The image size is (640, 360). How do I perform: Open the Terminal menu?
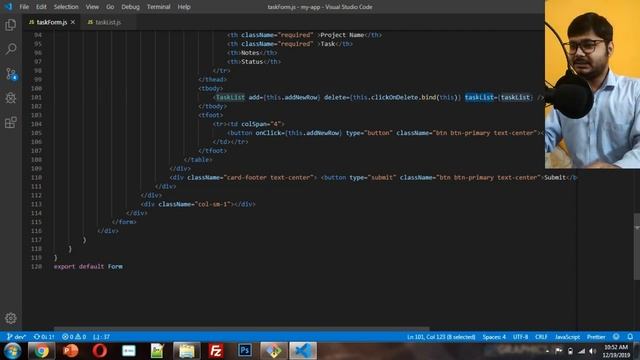(158, 7)
